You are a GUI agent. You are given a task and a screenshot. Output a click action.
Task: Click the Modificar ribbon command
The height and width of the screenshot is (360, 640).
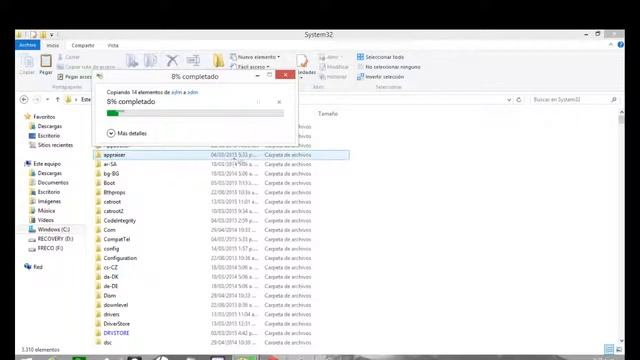point(334,67)
